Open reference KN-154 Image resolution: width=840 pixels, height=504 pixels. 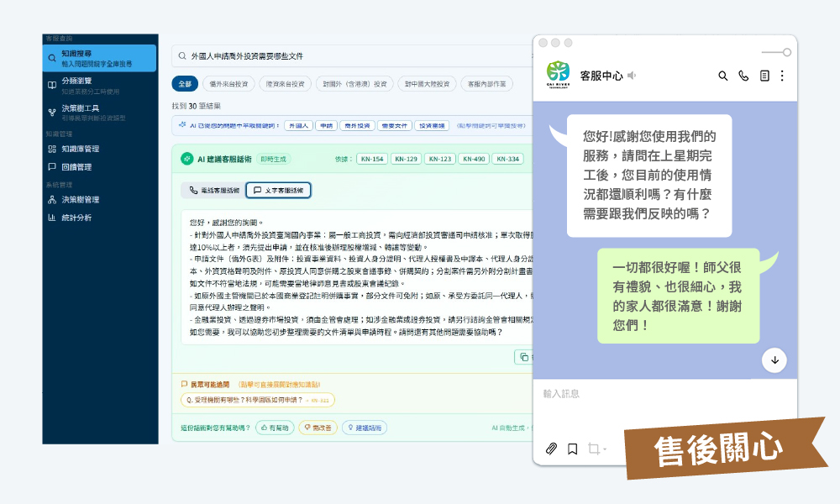coord(372,159)
